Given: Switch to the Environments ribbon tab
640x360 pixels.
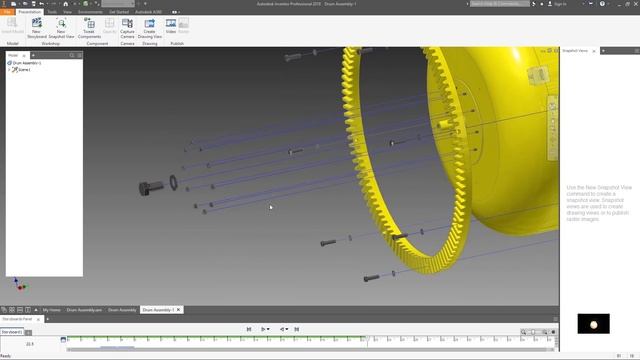Looking at the screenshot, I should [x=90, y=12].
